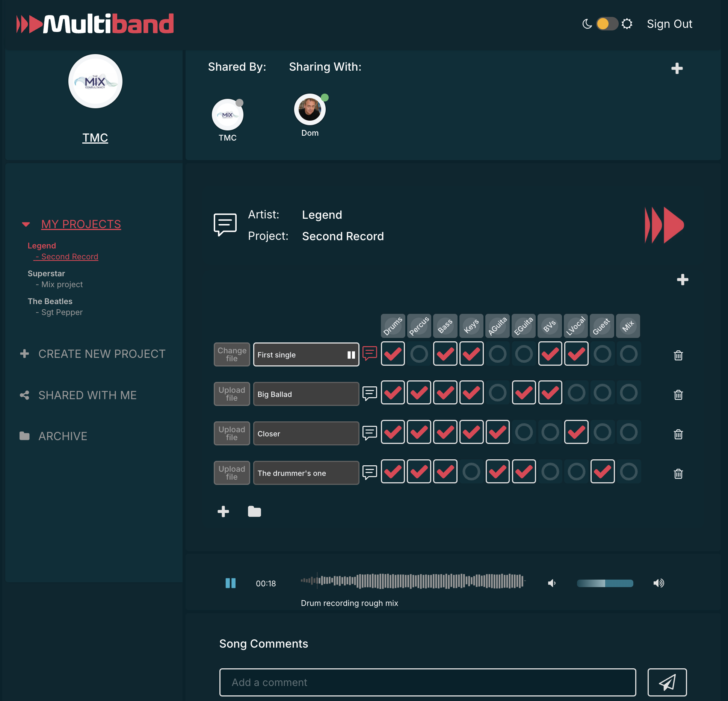This screenshot has height=701, width=728.
Task: Click the plus icon in Sharing With panel
Action: click(677, 68)
